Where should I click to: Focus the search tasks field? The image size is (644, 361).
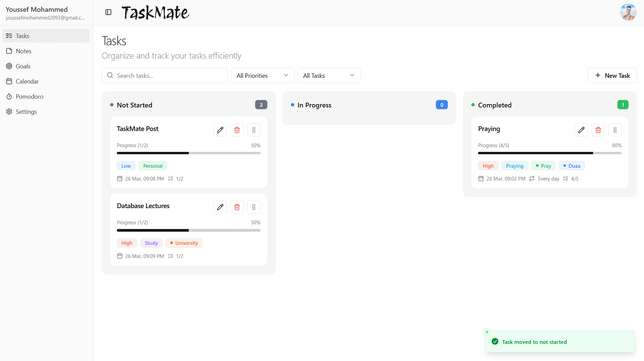pos(164,75)
